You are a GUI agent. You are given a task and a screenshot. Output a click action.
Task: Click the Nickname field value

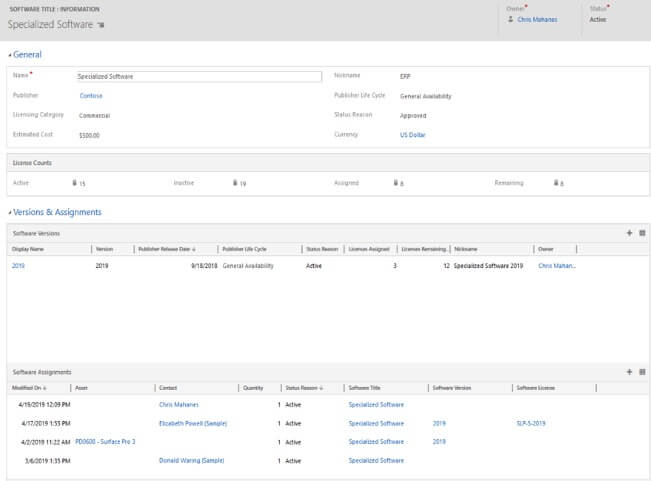[x=405, y=76]
